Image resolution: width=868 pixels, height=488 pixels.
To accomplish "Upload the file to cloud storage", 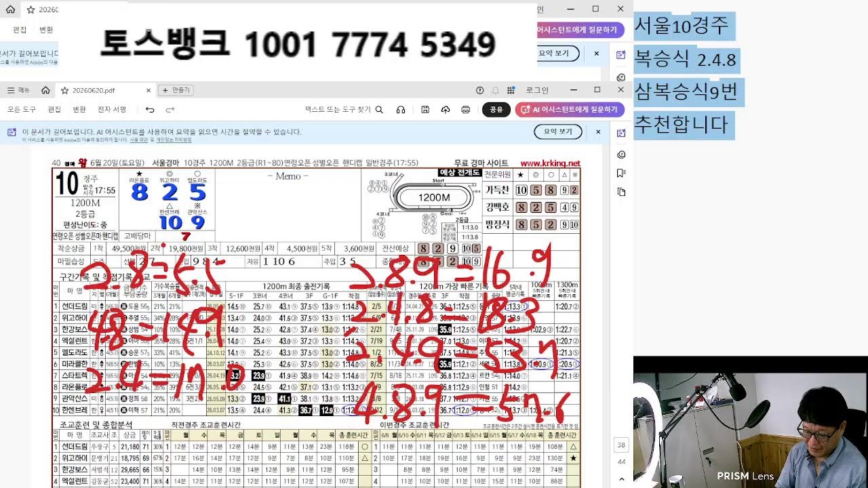I will [446, 109].
